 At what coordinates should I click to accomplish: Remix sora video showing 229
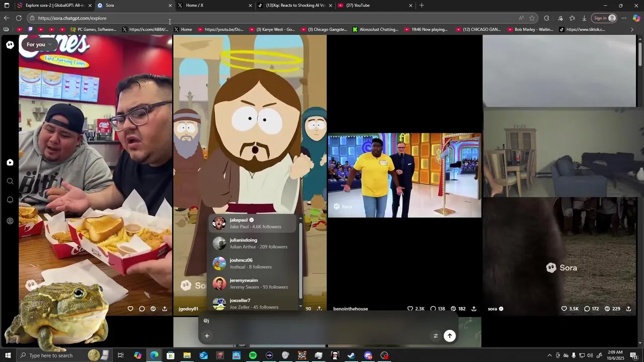tap(612, 309)
